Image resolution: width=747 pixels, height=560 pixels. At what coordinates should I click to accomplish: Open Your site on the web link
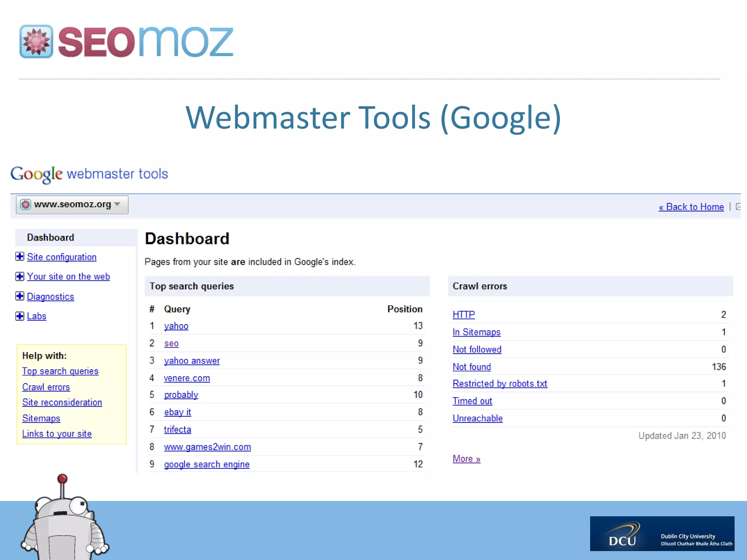point(69,277)
